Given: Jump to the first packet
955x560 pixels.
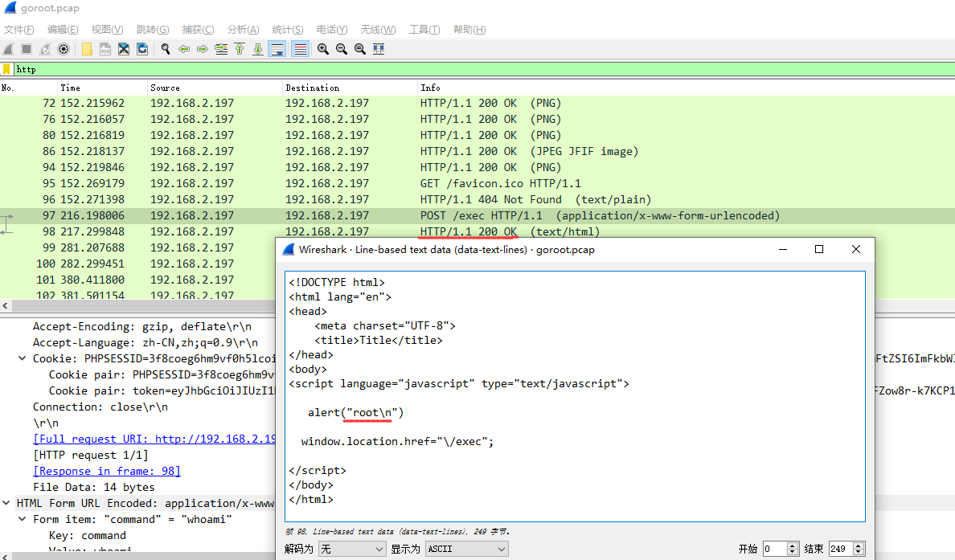Looking at the screenshot, I should tap(240, 49).
